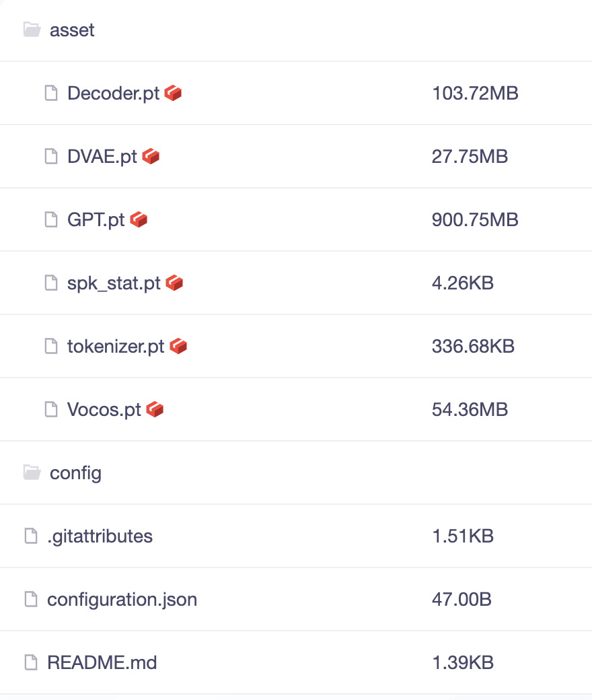
Task: Click the open folder icon beside asset
Action: (32, 30)
